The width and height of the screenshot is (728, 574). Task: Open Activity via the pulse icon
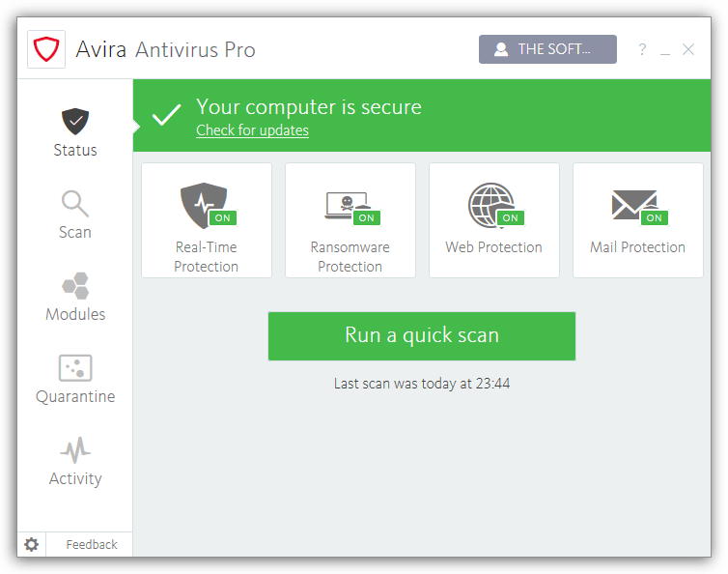pos(75,450)
